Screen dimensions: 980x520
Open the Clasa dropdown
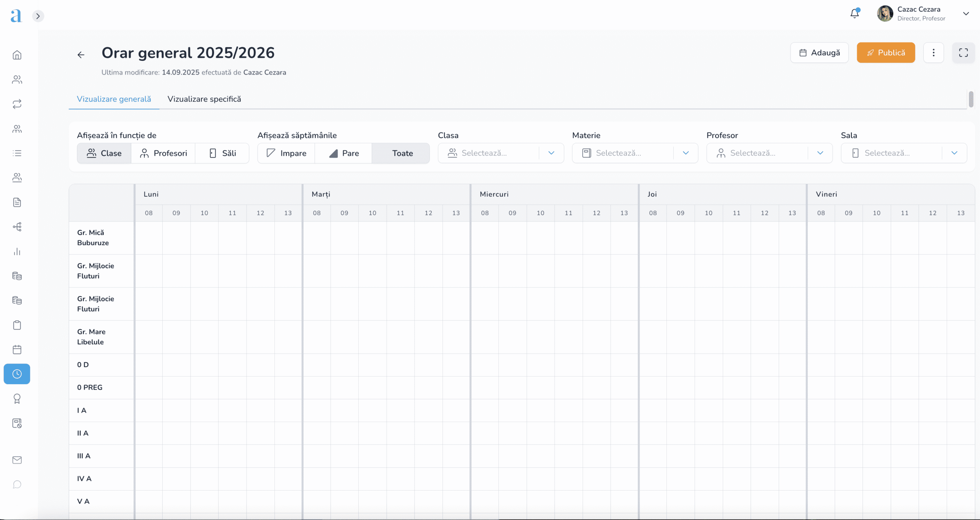(x=500, y=153)
